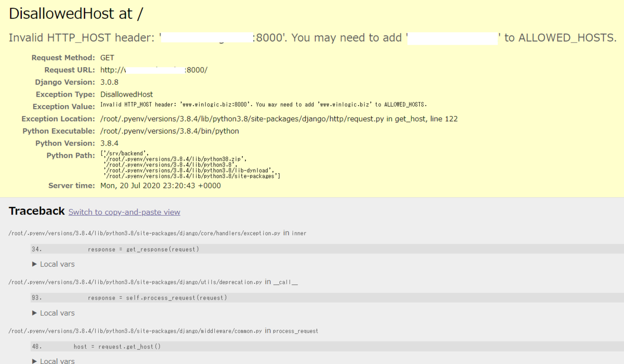Click Exception Type value DisallowedHost
The height and width of the screenshot is (364, 624).
[127, 94]
